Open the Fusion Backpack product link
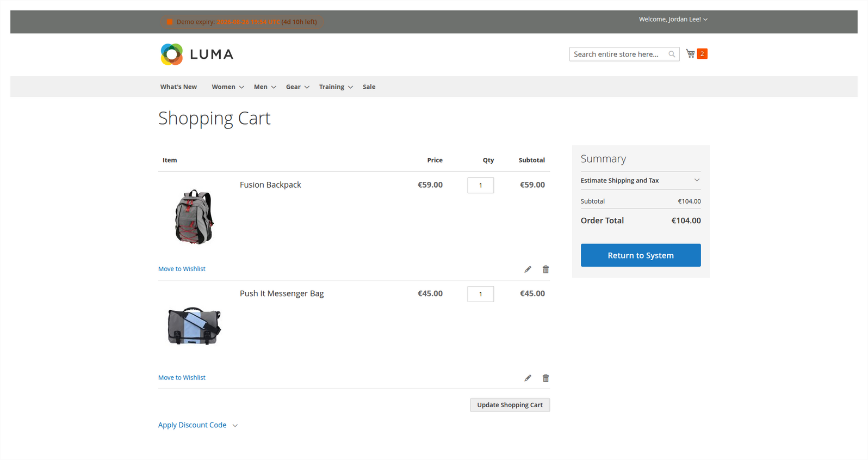 pos(270,185)
